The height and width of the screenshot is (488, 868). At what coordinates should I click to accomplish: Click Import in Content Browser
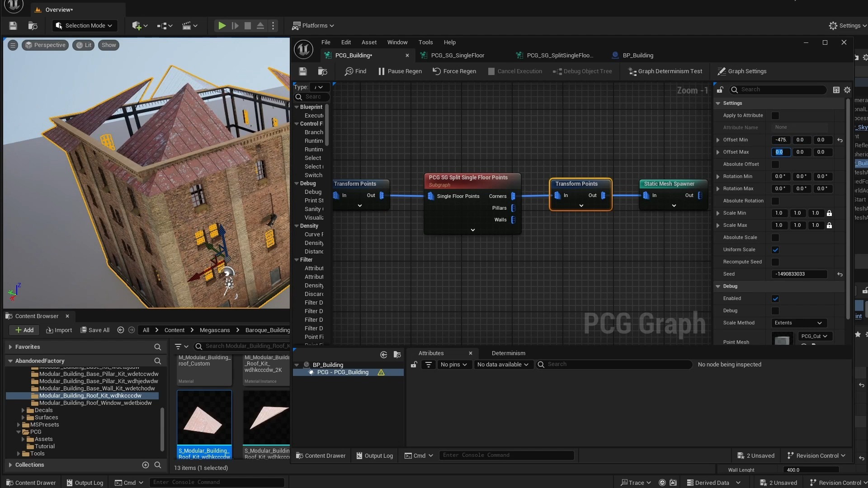[x=59, y=330]
